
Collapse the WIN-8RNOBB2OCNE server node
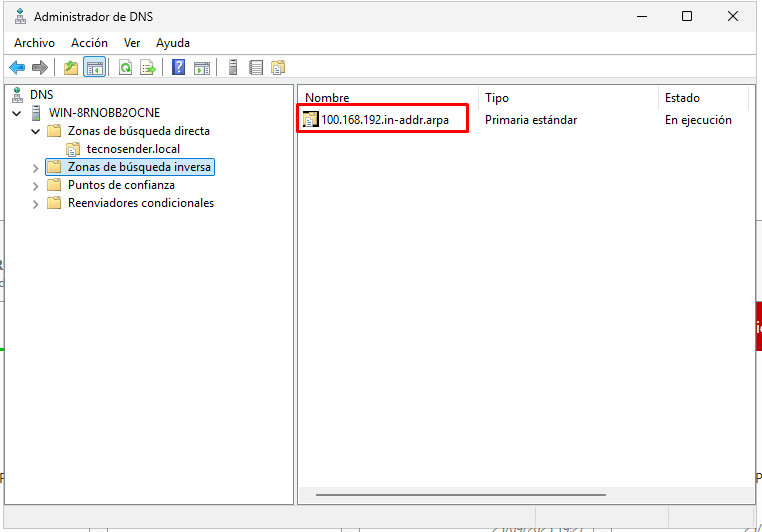point(17,113)
